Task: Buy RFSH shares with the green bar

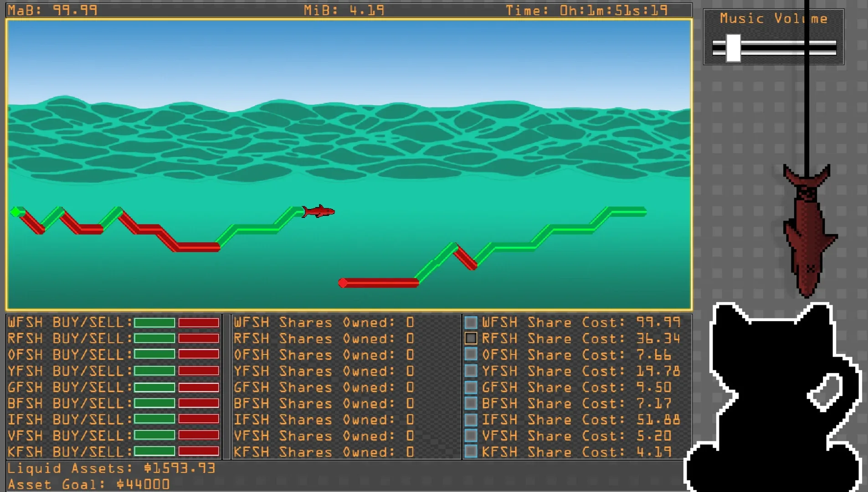Action: (x=154, y=338)
